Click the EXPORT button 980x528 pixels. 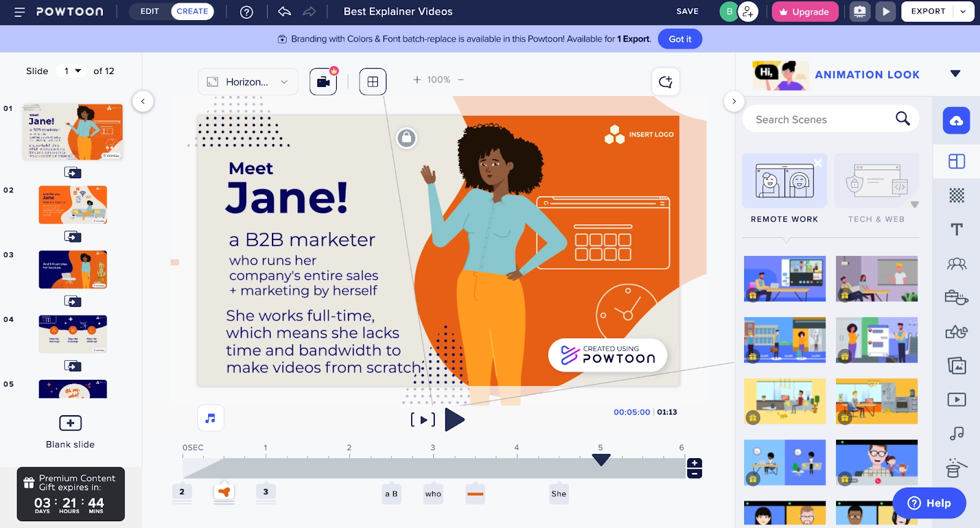(928, 12)
